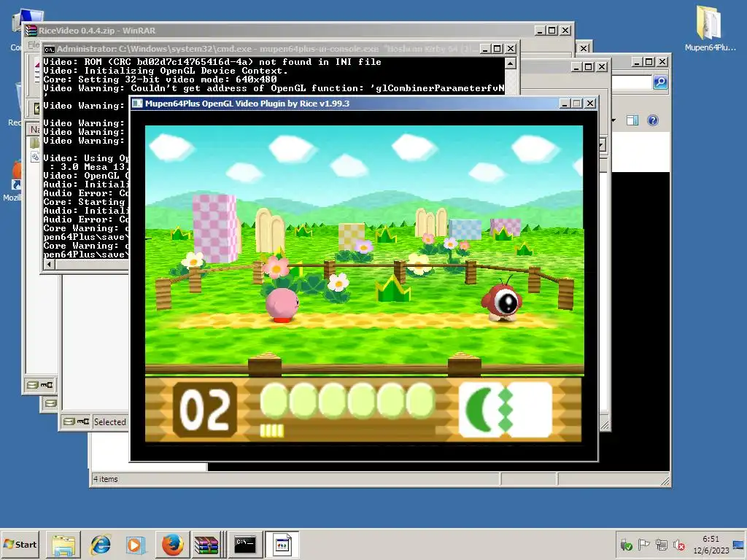Viewport: 747px width, 560px height.
Task: Click the 'Selected' status text in WinRAR
Action: 110,422
